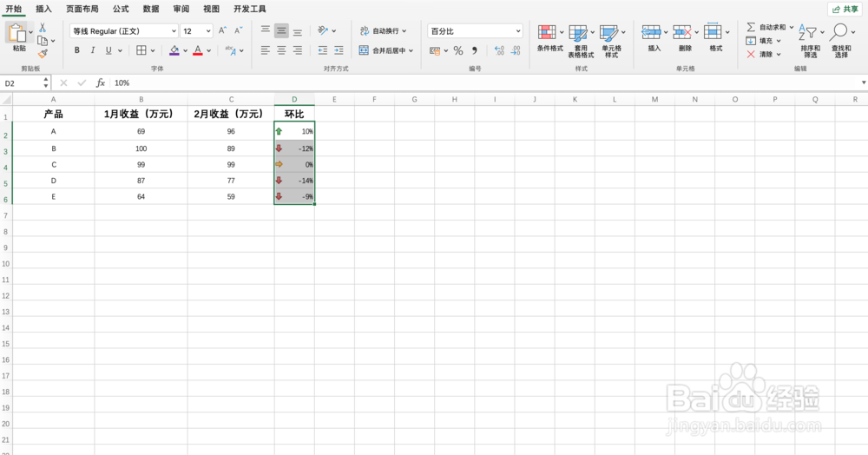This screenshot has width=868, height=455.
Task: Open Find and Select (查找和选择)
Action: [841, 41]
